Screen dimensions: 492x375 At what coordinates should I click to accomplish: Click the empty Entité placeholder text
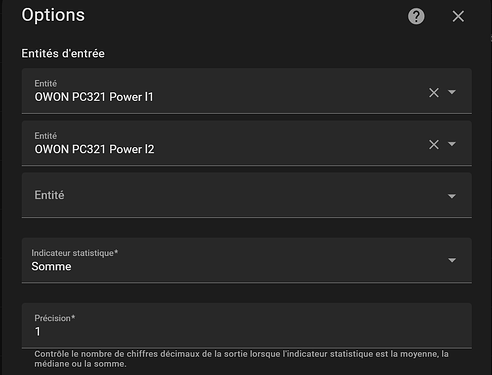pos(49,195)
